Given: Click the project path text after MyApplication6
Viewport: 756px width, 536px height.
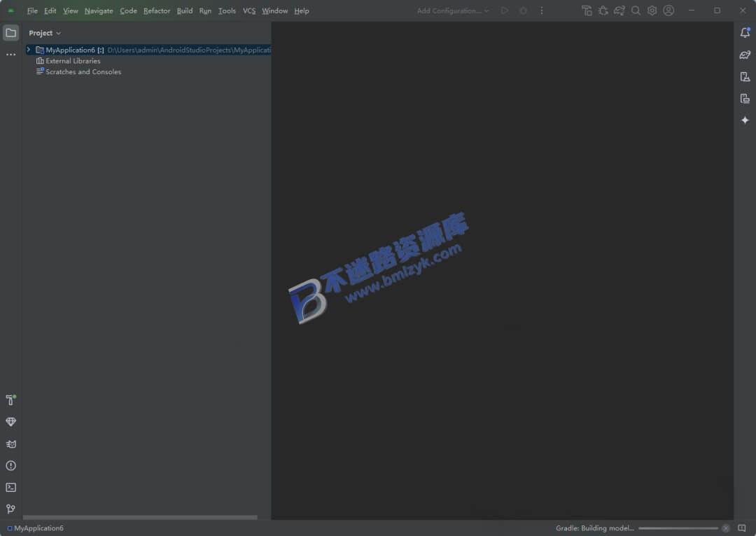Looking at the screenshot, I should click(189, 50).
